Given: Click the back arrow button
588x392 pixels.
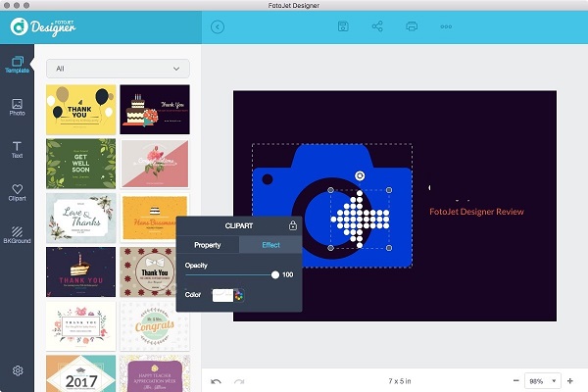Looking at the screenshot, I should coord(218,27).
